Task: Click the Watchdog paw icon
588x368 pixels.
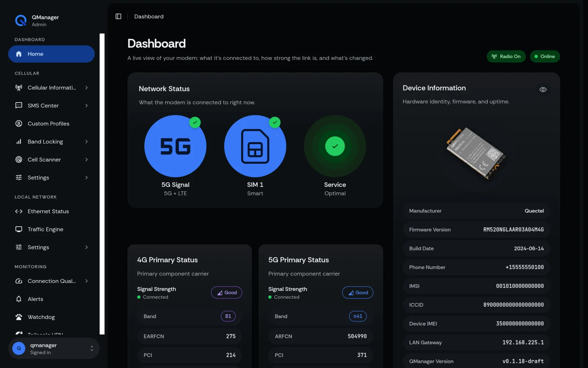Action: coord(19,317)
